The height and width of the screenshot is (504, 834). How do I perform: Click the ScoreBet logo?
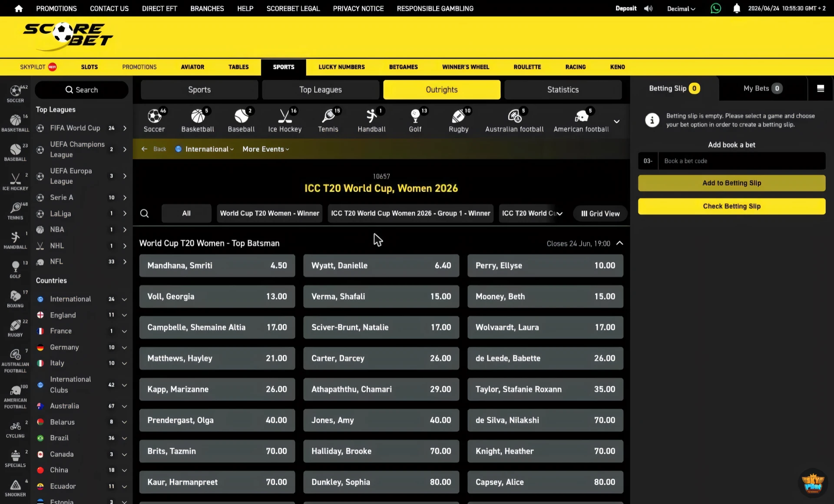pyautogui.click(x=67, y=37)
